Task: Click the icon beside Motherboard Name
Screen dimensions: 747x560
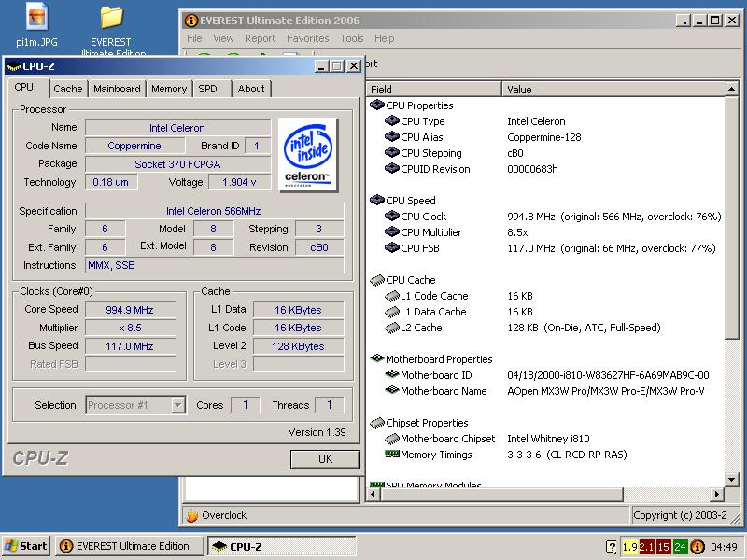Action: 391,390
